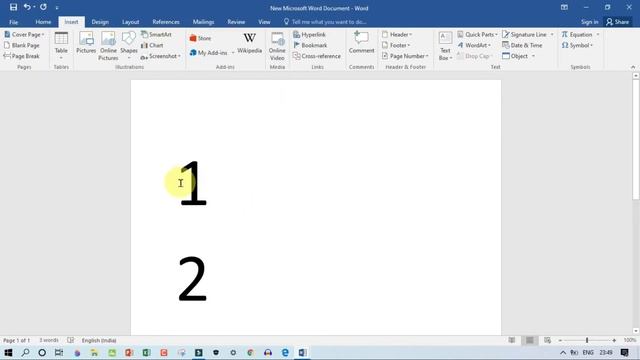Image resolution: width=640 pixels, height=360 pixels.
Task: Open the Cover Page dropdown
Action: [x=24, y=35]
